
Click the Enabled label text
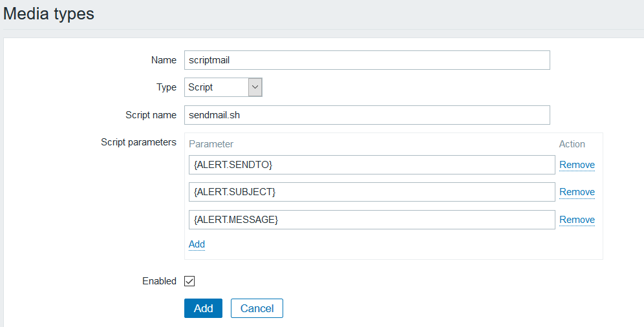point(159,281)
